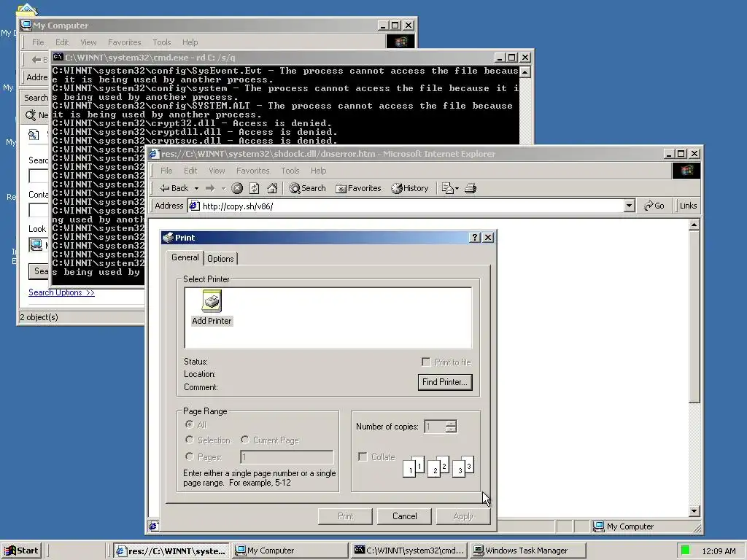Click the collate pages illustration
The height and width of the screenshot is (560, 747).
(x=438, y=466)
